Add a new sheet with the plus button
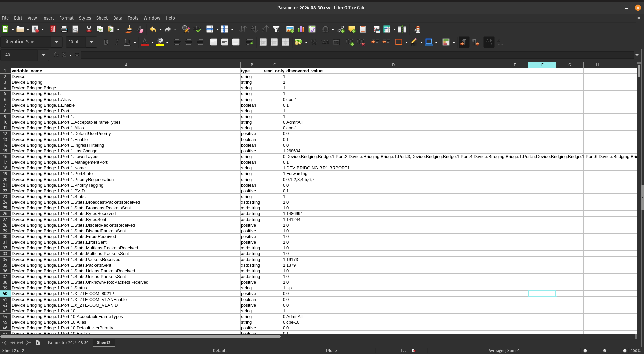Screen dimensions: 644x354 tap(38, 342)
